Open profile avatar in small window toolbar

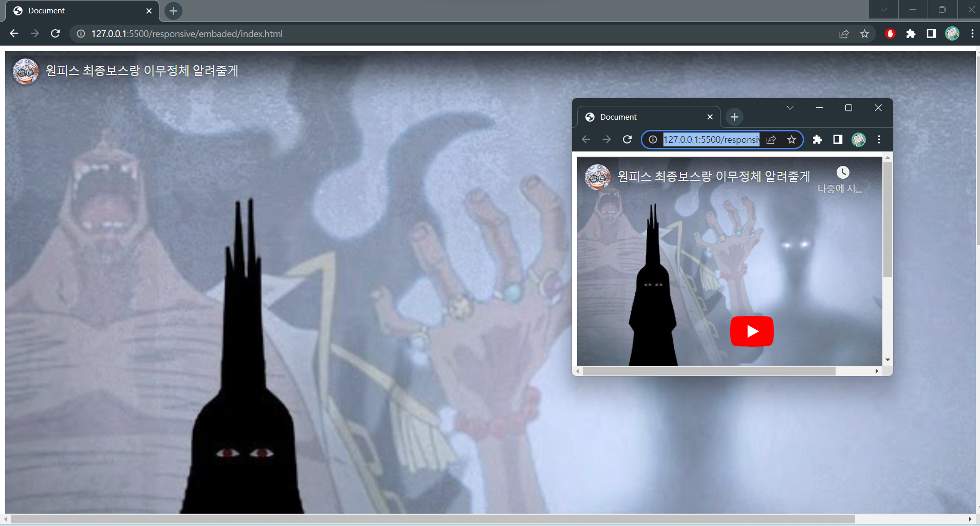coord(859,139)
